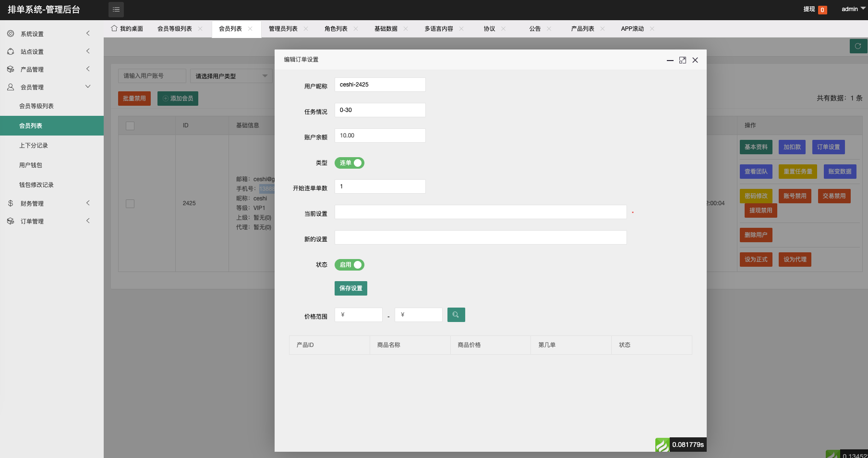Toggle the 连单 switch in the dialog
Viewport: 868px width, 458px height.
[x=349, y=163]
